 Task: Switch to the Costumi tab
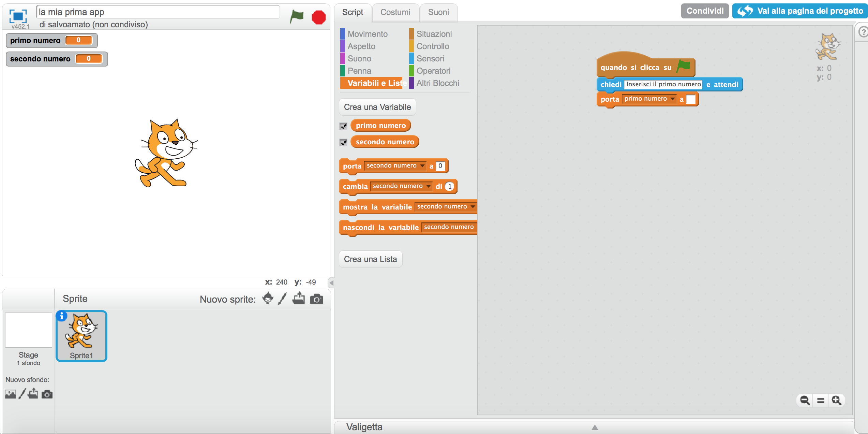(x=395, y=12)
